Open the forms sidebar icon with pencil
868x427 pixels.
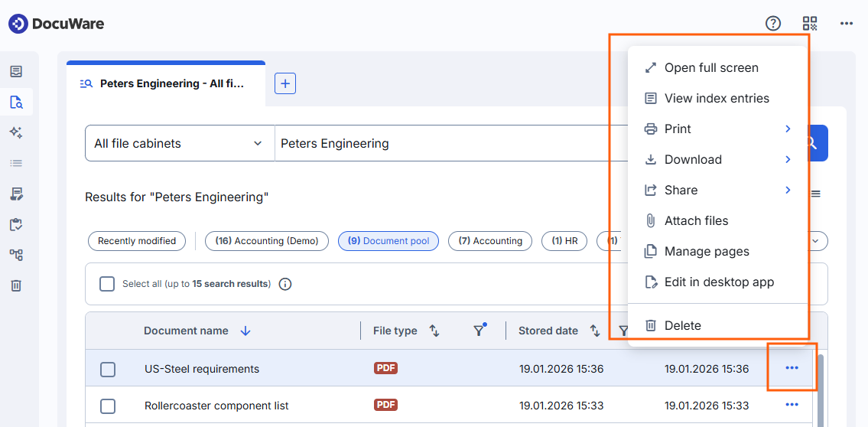pos(16,194)
